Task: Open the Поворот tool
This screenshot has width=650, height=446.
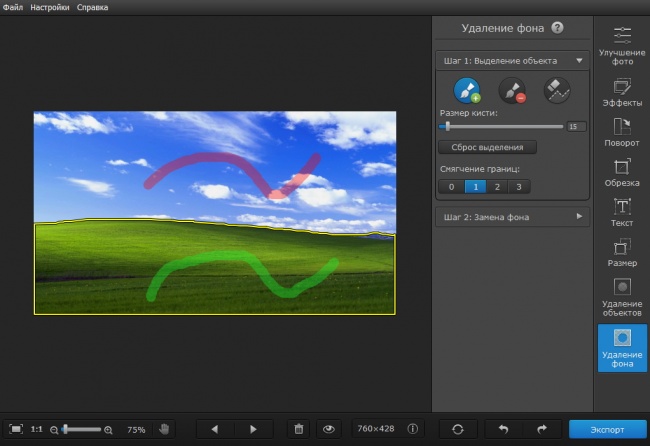Action: [x=622, y=132]
